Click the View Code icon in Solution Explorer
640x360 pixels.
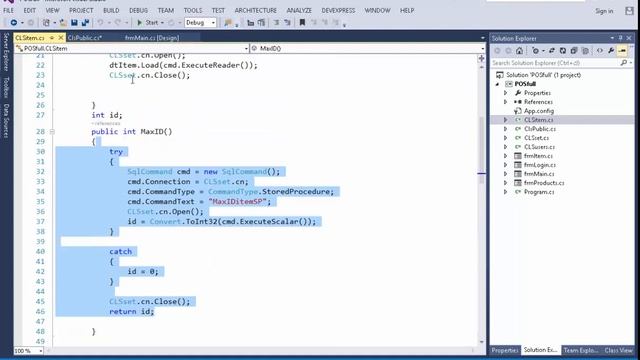click(x=600, y=51)
